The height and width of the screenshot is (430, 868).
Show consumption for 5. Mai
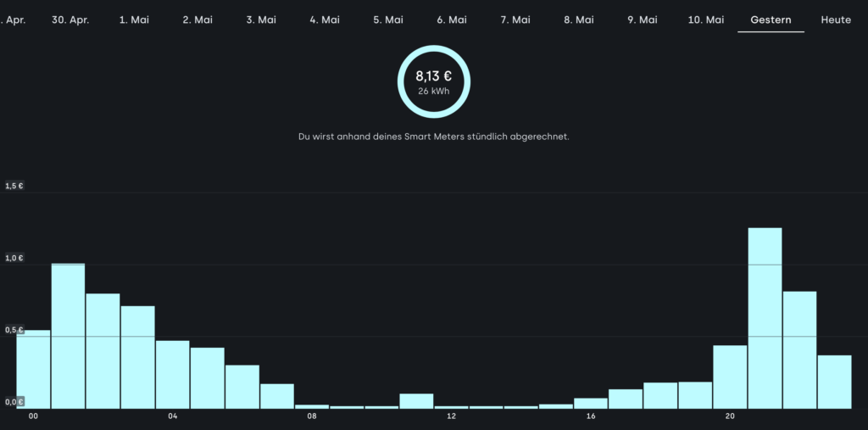[388, 20]
